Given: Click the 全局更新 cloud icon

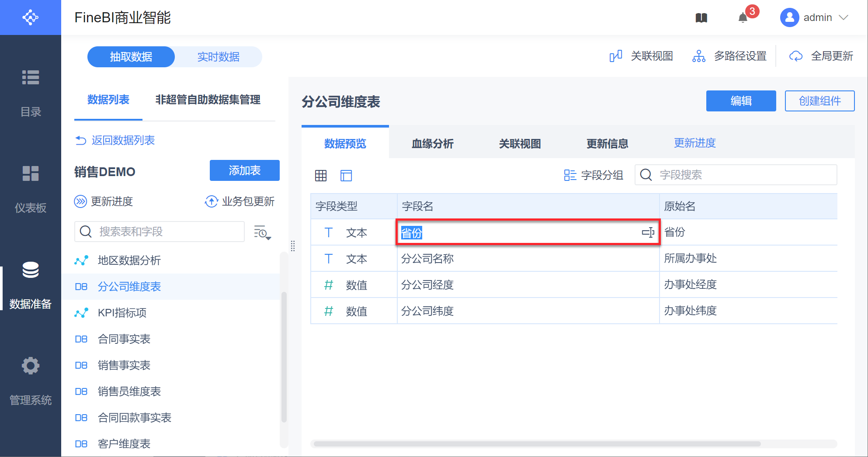Looking at the screenshot, I should [796, 56].
